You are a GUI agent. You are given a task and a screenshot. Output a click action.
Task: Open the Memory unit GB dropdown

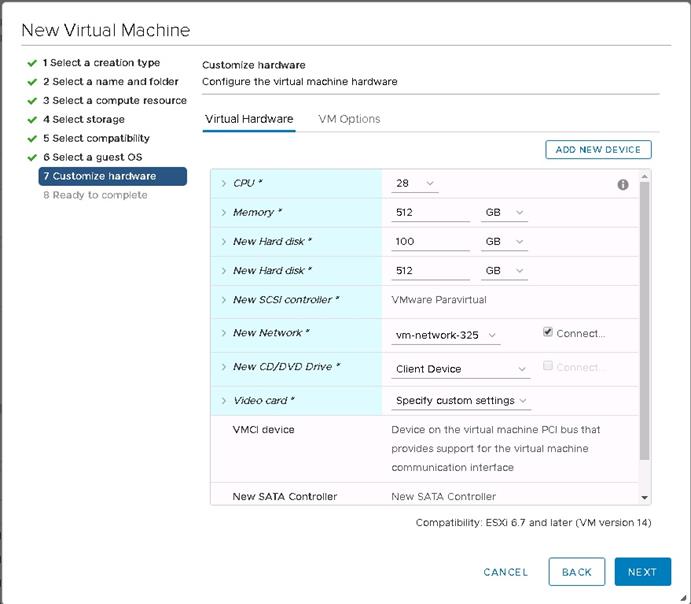(504, 213)
